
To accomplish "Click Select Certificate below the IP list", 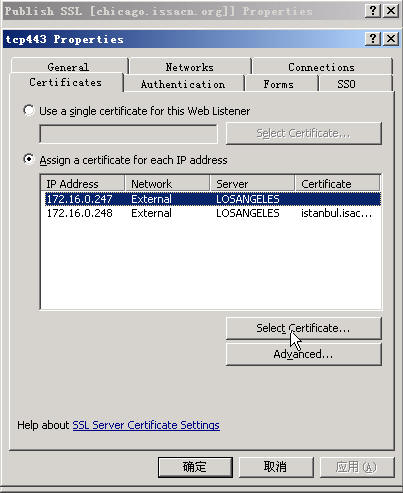I will [304, 328].
